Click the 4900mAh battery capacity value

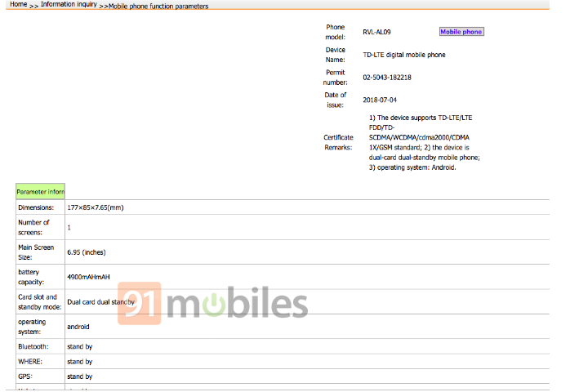coord(89,277)
